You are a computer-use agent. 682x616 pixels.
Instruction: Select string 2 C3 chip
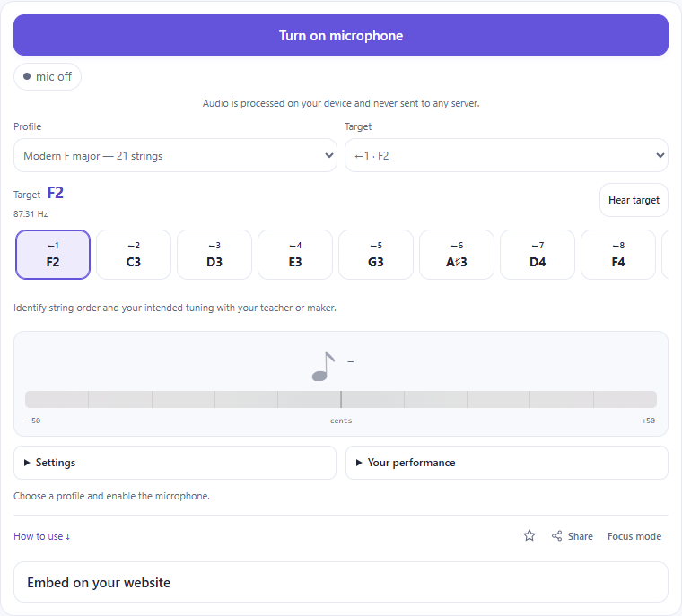(134, 255)
